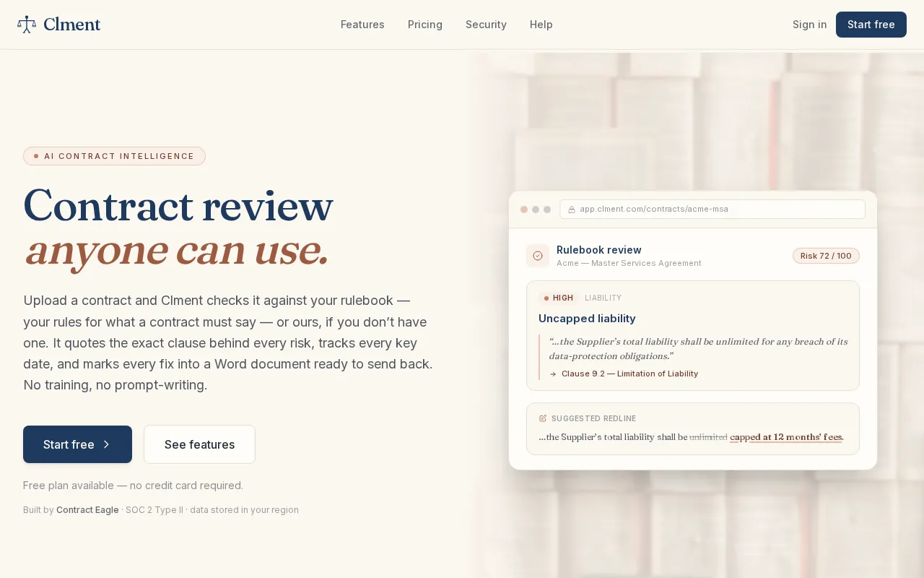Click the Sign in link
The width and height of the screenshot is (924, 578).
tap(810, 25)
